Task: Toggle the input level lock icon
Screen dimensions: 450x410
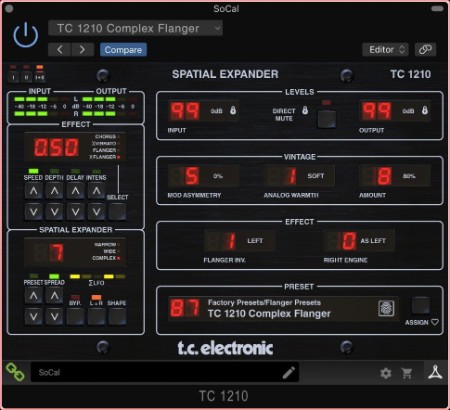Action: 233,110
